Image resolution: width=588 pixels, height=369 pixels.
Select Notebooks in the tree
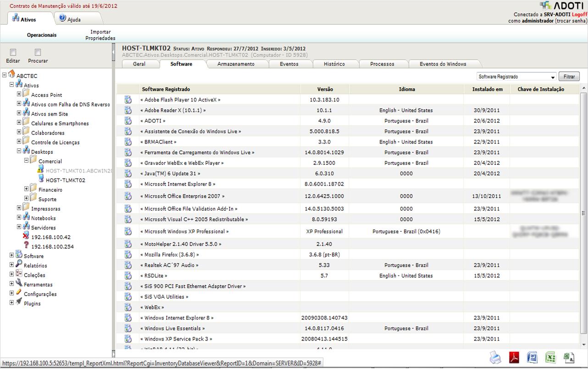(x=44, y=218)
